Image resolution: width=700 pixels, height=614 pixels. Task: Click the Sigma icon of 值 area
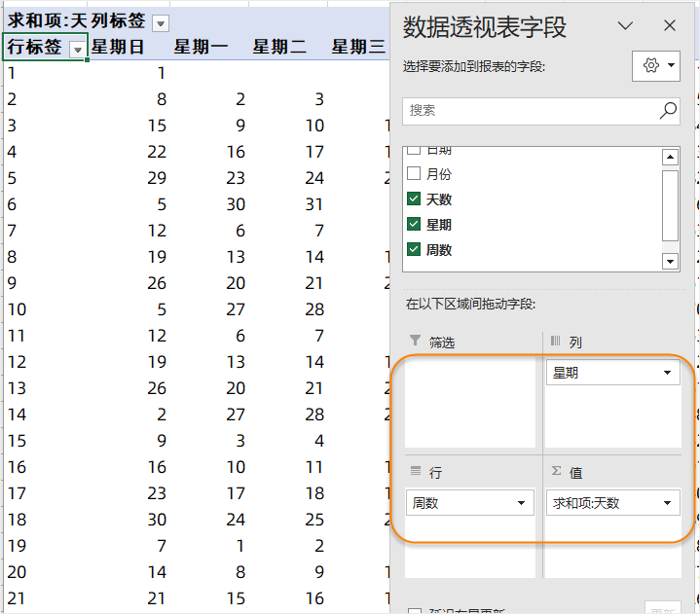click(557, 472)
